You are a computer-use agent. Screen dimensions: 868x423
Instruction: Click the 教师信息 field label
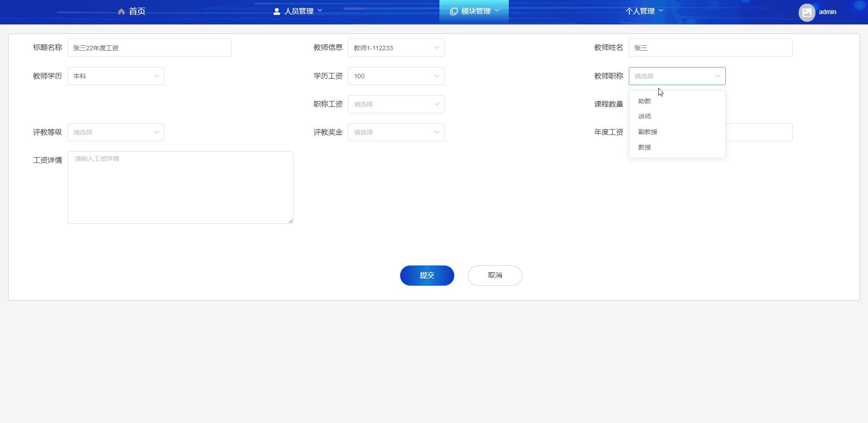pos(328,48)
